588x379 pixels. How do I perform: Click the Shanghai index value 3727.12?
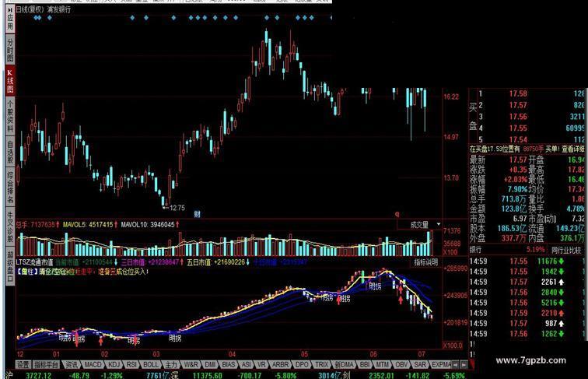[x=39, y=375]
